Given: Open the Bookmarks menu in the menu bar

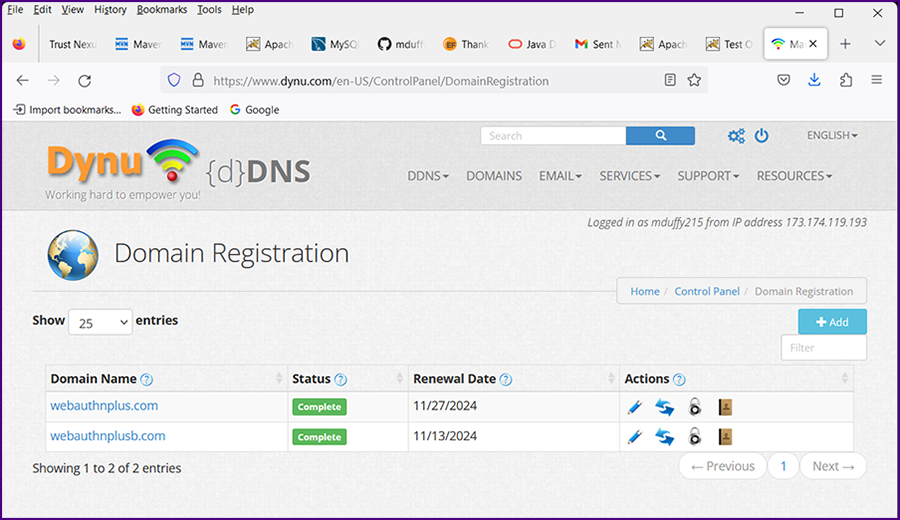Looking at the screenshot, I should point(161,10).
